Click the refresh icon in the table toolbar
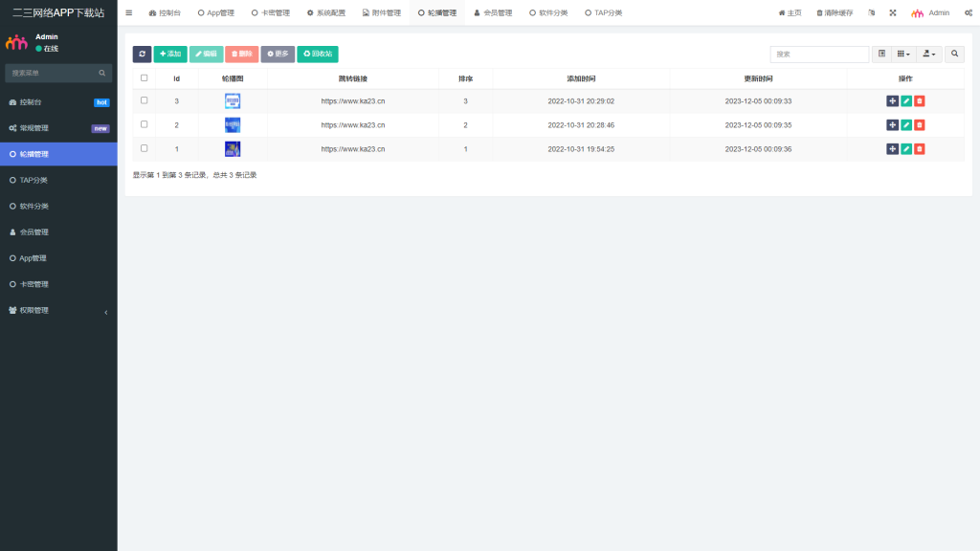 (142, 55)
